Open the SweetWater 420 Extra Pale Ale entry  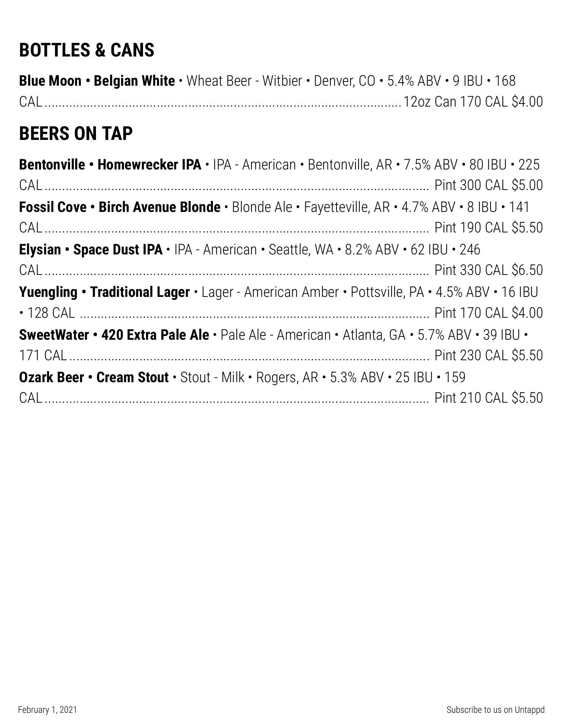click(x=114, y=335)
